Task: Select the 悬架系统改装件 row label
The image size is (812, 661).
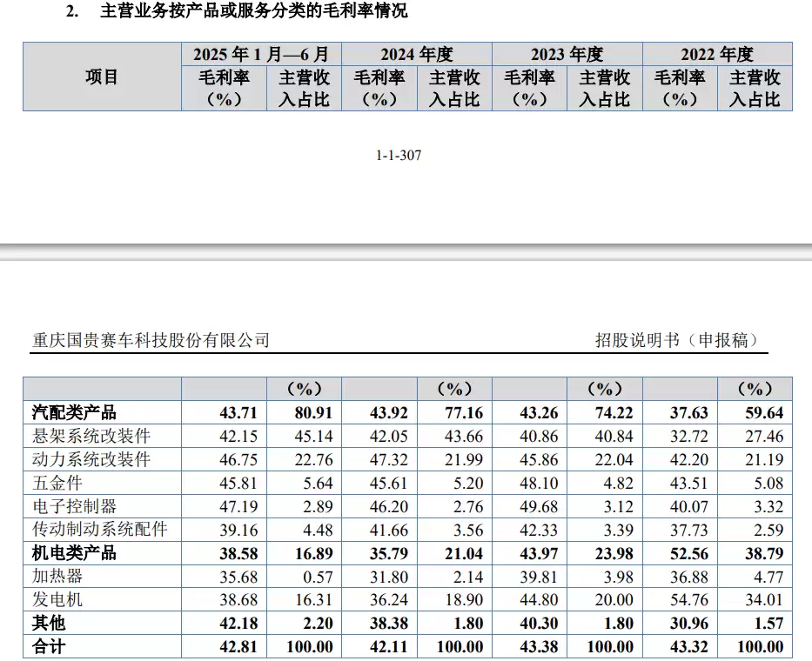Action: (91, 436)
